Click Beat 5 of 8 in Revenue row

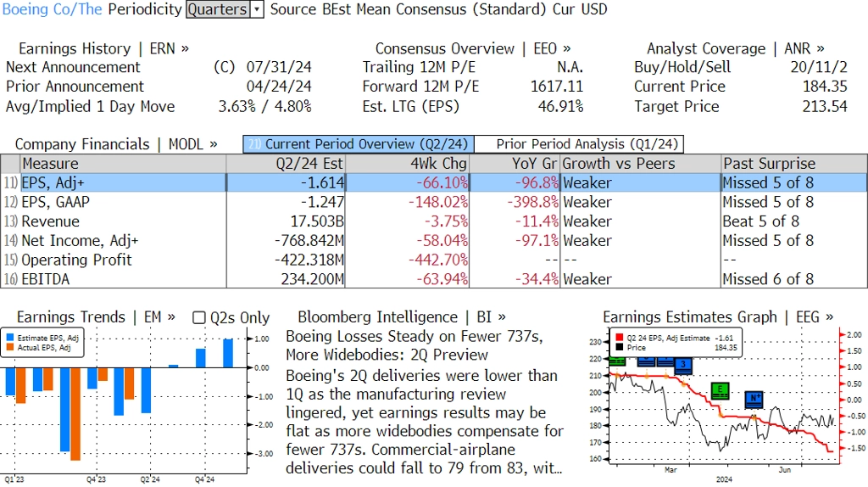click(x=761, y=221)
